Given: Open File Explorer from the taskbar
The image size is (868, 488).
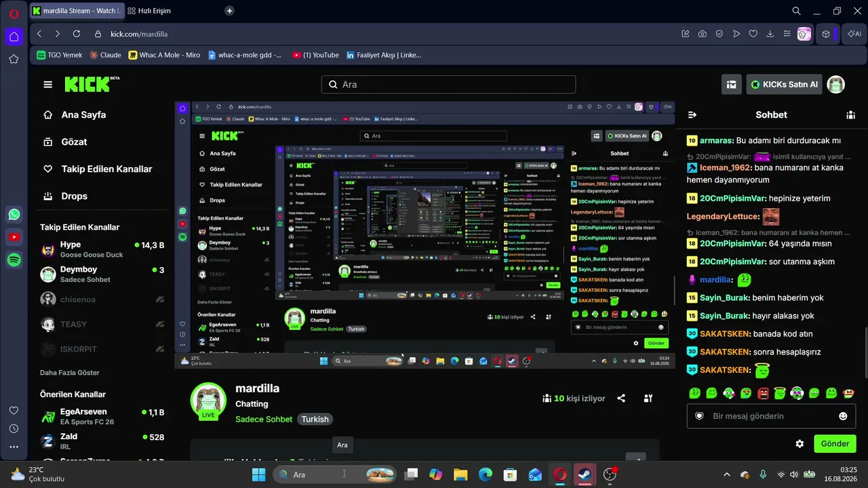Looking at the screenshot, I should pyautogui.click(x=460, y=474).
